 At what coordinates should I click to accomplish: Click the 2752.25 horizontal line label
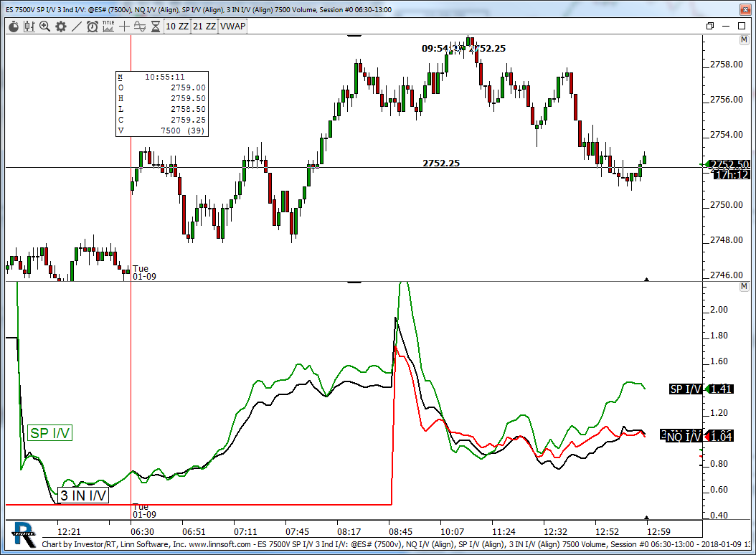pos(441,163)
